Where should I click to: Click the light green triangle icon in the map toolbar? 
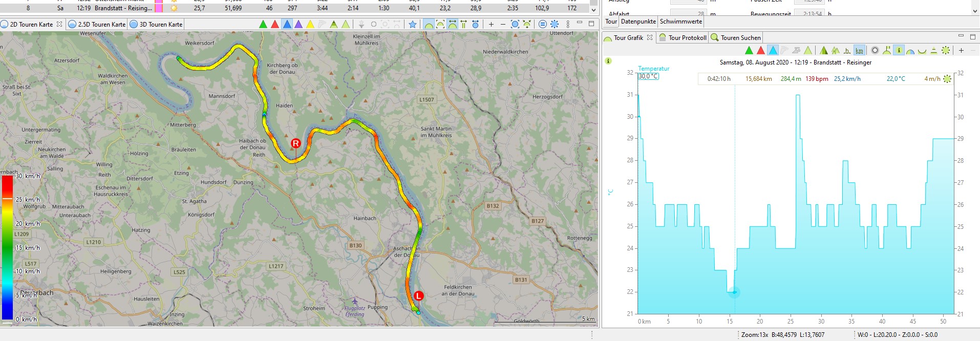click(x=346, y=24)
